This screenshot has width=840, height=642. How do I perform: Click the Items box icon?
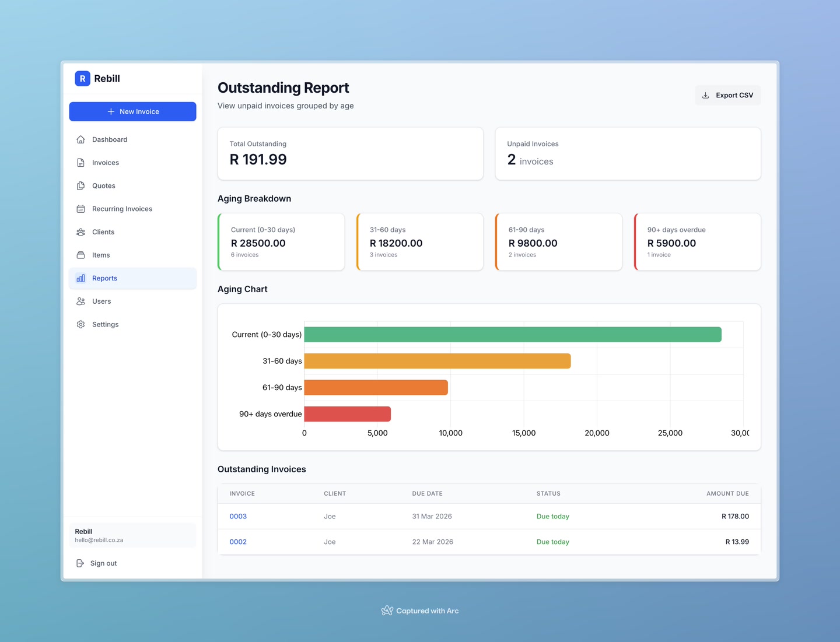80,255
